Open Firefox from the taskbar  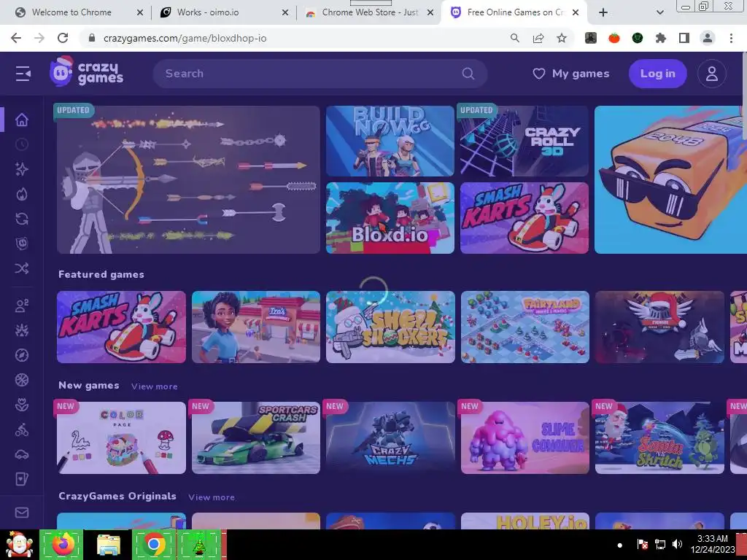63,544
